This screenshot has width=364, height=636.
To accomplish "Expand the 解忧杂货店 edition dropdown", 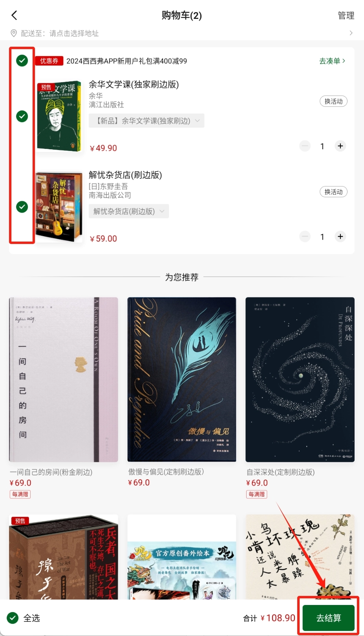I will pyautogui.click(x=129, y=211).
